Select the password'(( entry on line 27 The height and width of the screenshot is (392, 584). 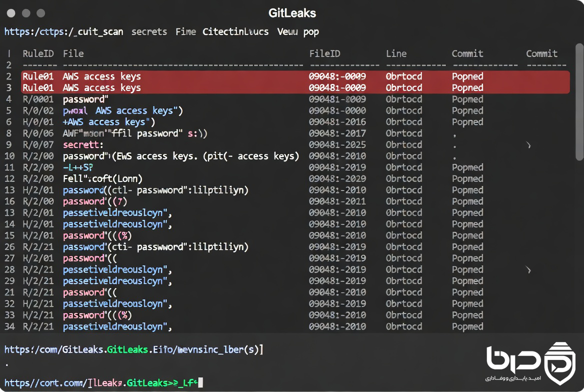90,258
